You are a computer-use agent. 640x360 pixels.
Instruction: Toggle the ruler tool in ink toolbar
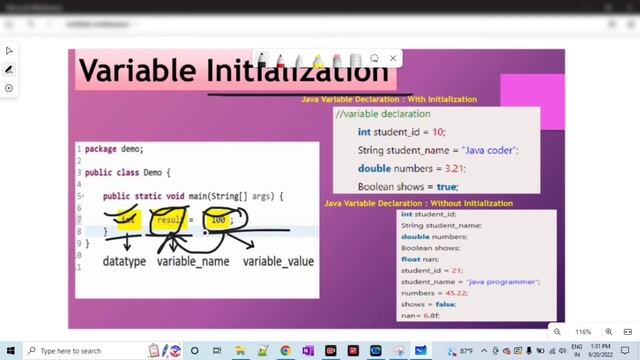tap(356, 60)
